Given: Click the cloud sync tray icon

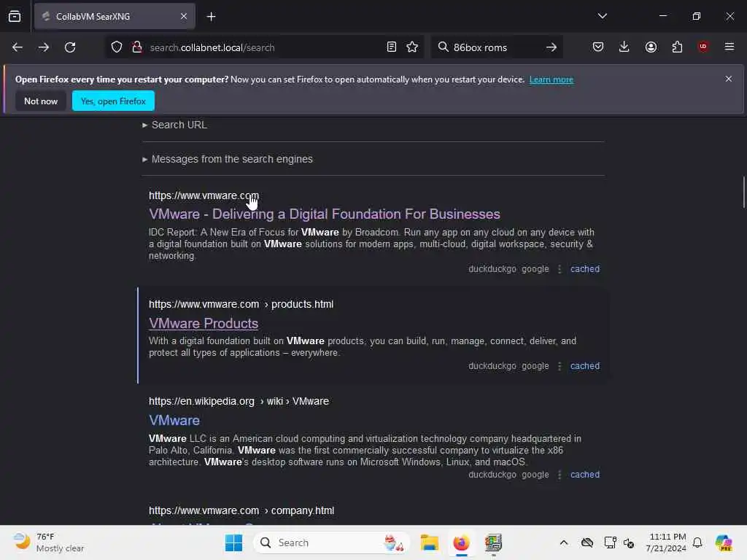Looking at the screenshot, I should (587, 542).
